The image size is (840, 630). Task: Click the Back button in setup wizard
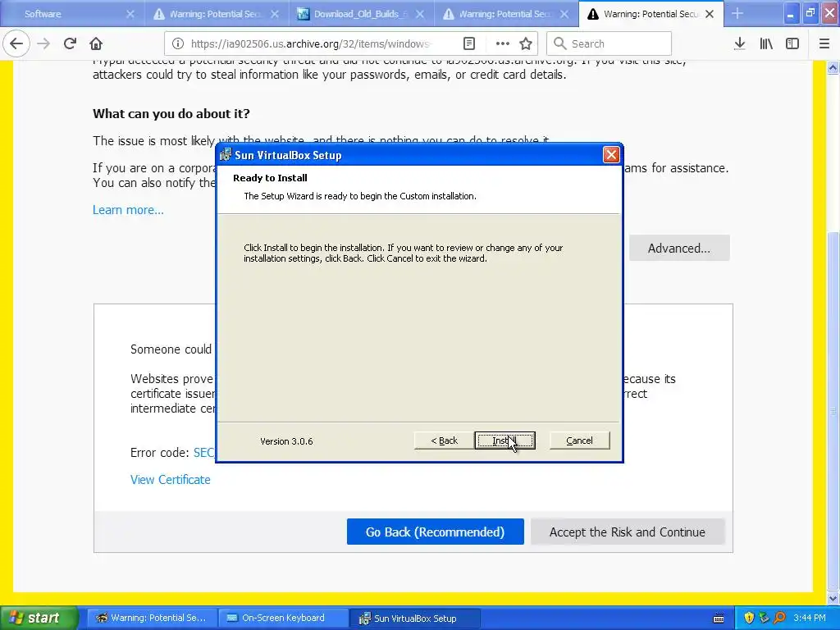(x=444, y=441)
